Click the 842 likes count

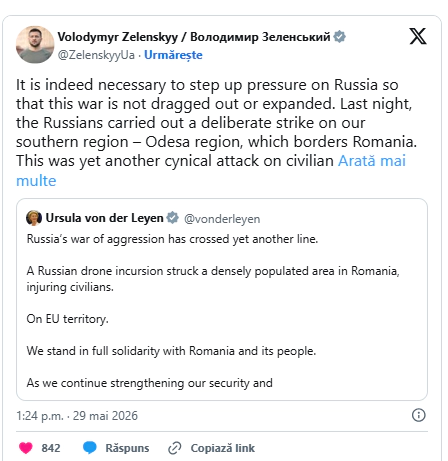[51, 448]
